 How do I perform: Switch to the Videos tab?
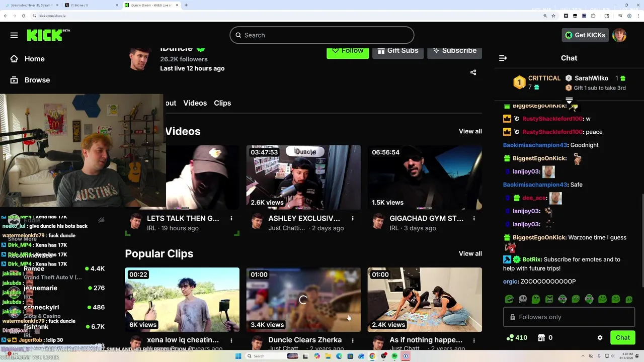[195, 103]
